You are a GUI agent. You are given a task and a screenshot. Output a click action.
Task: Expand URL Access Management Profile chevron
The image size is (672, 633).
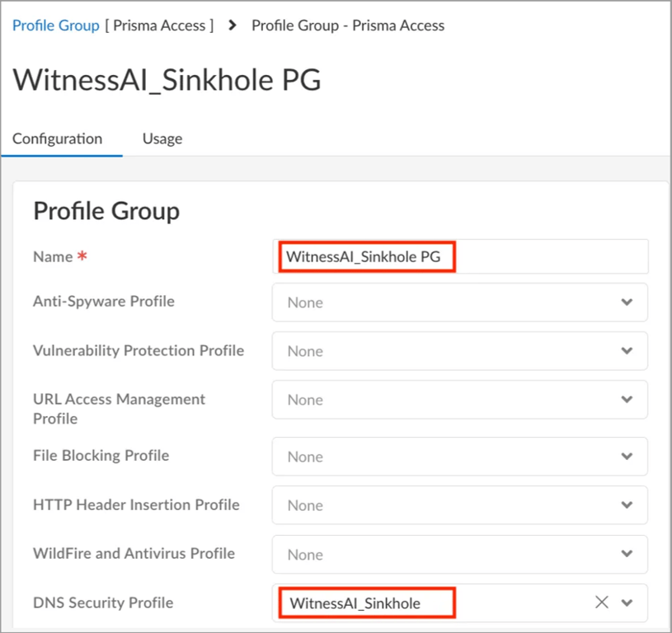click(627, 400)
